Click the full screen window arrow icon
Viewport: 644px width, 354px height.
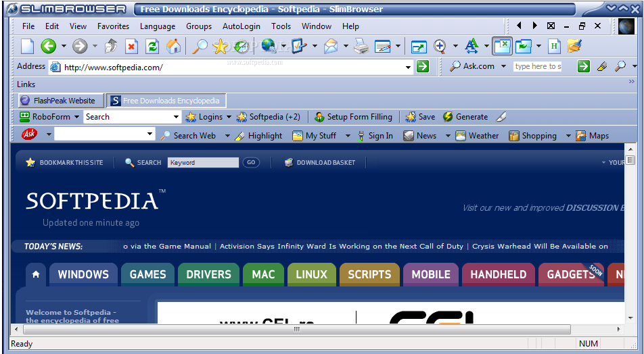click(419, 47)
